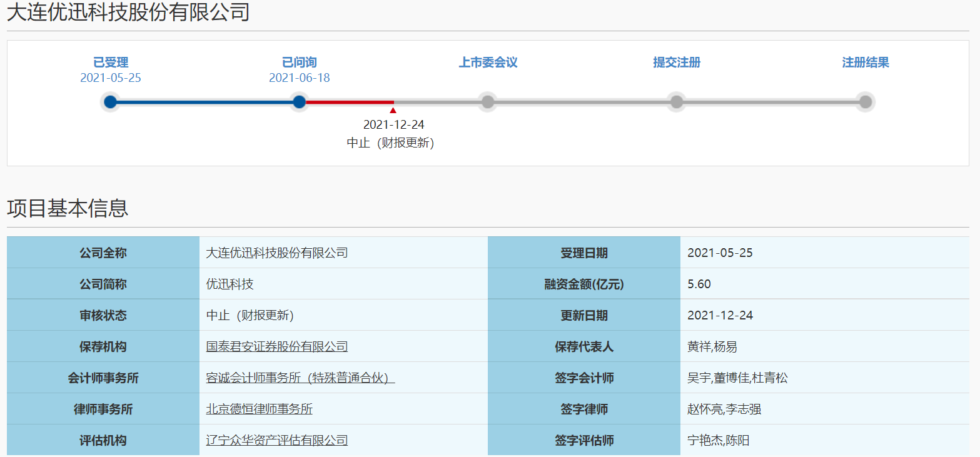Click the date 2021-05-25 under 已受理
The image size is (980, 457).
[x=111, y=78]
